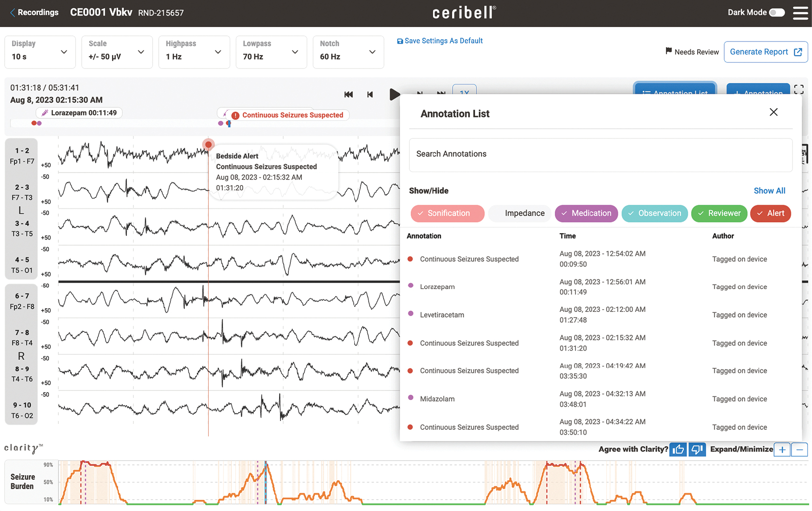Viewport: 812px width, 511px height.
Task: Open the hamburger menu
Action: click(800, 13)
